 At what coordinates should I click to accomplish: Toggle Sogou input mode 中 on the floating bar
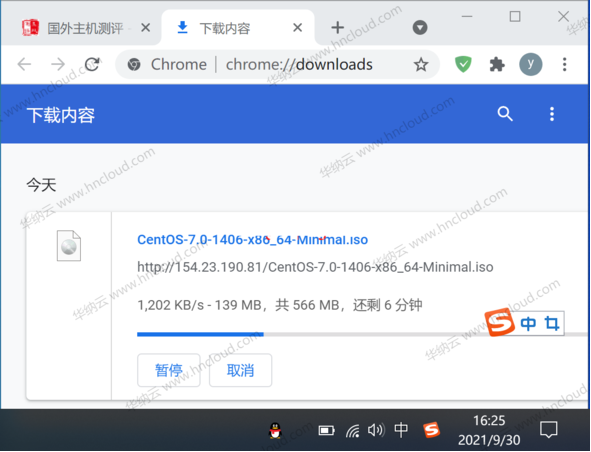(x=528, y=323)
